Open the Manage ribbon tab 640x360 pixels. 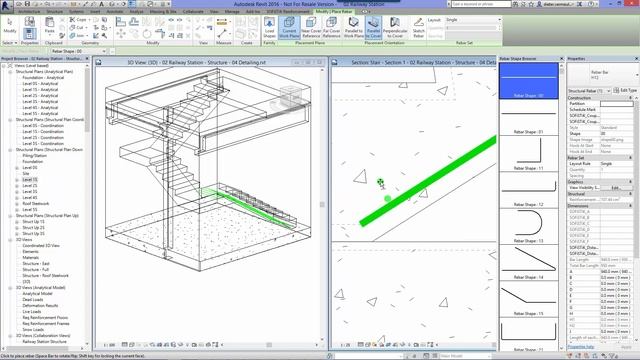point(232,11)
